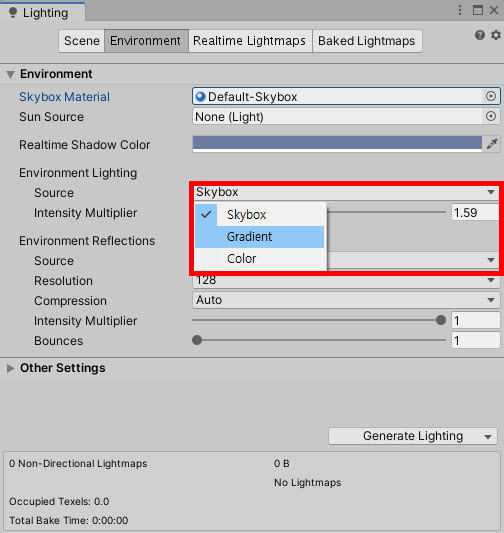The width and height of the screenshot is (504, 533).
Task: Click the Skybox Material object picker circle
Action: 490,97
